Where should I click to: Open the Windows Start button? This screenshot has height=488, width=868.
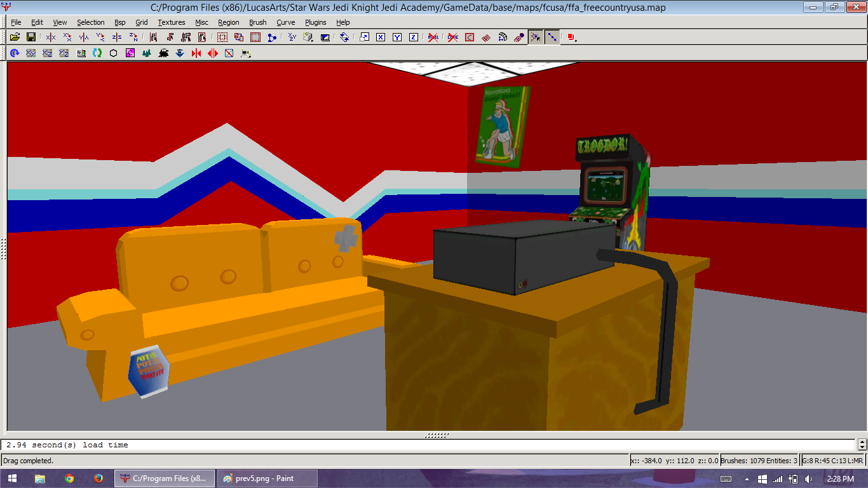(13, 478)
